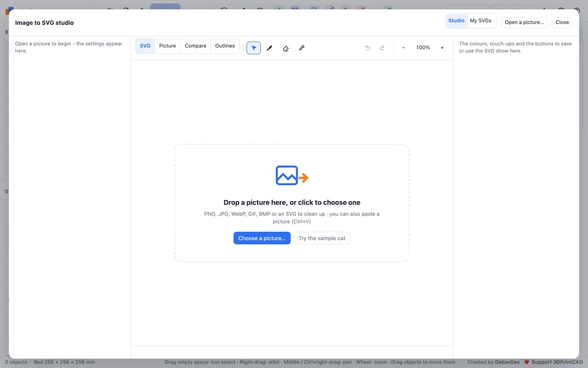
Task: Click the picture-to-arrow icon in the drop zone
Action: coord(292,175)
